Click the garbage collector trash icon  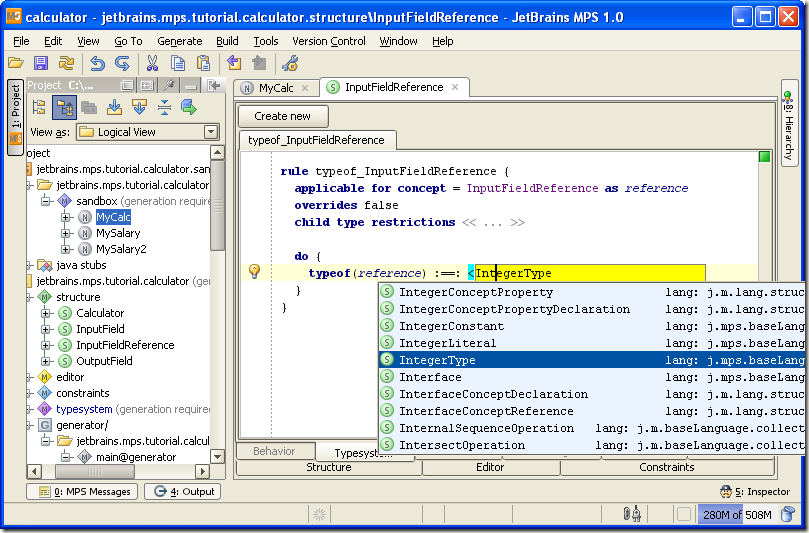[787, 514]
